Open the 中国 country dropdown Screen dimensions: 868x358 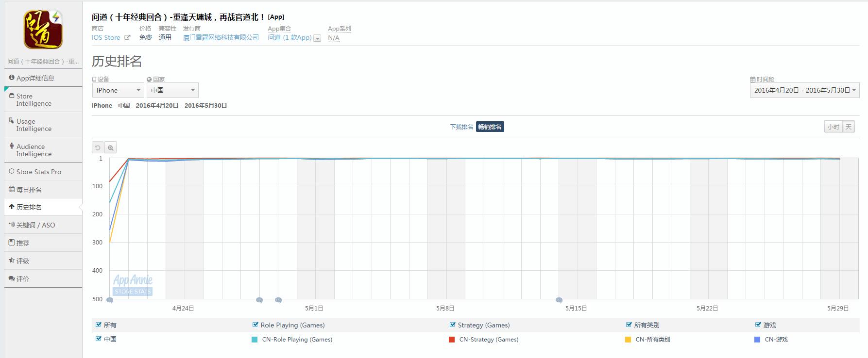click(x=173, y=90)
